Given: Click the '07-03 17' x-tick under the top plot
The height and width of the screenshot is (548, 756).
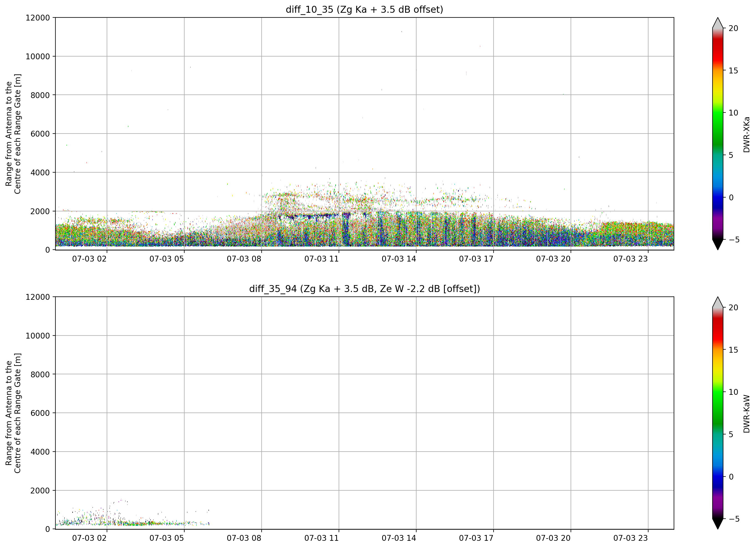Looking at the screenshot, I should click(x=476, y=259).
